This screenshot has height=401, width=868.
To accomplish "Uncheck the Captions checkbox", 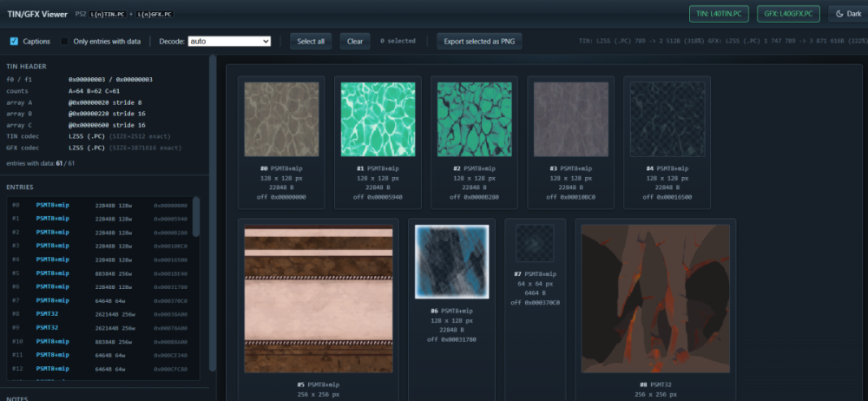I will pos(15,41).
